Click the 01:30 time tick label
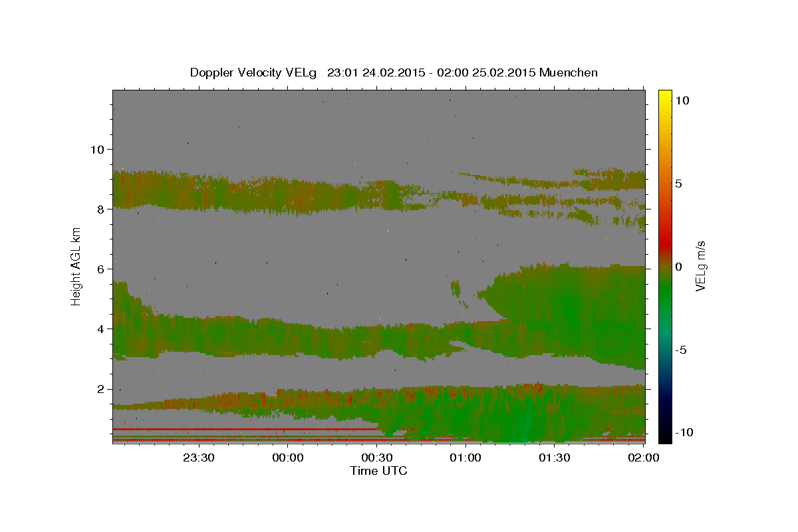Viewport: 798px width, 532px height. click(x=555, y=458)
